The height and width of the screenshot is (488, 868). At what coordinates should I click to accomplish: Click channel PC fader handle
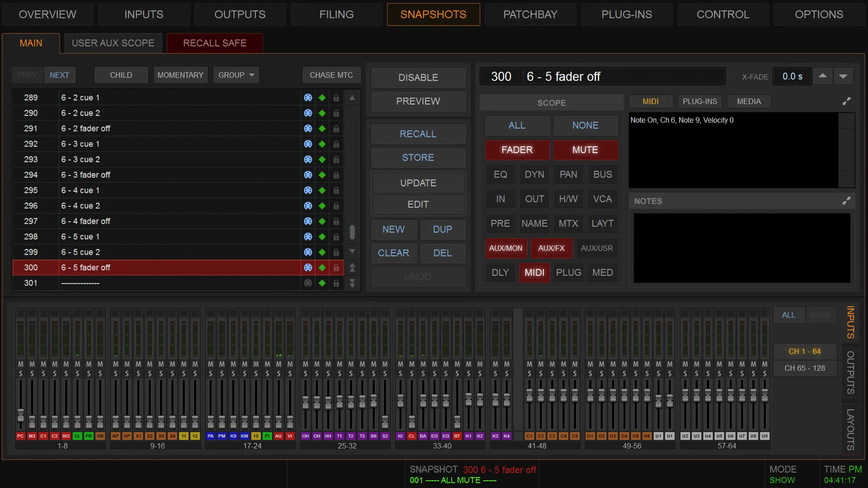pos(20,414)
